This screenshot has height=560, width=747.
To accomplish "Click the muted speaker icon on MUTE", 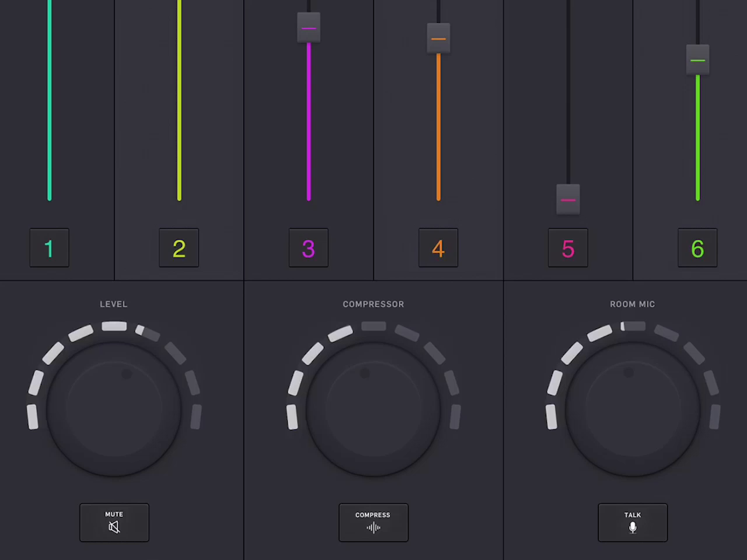I will (114, 527).
